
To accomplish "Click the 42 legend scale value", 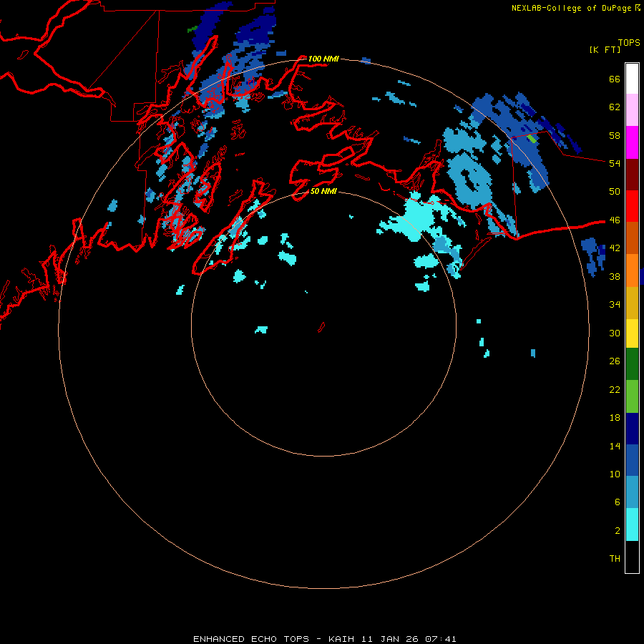I will coord(615,248).
